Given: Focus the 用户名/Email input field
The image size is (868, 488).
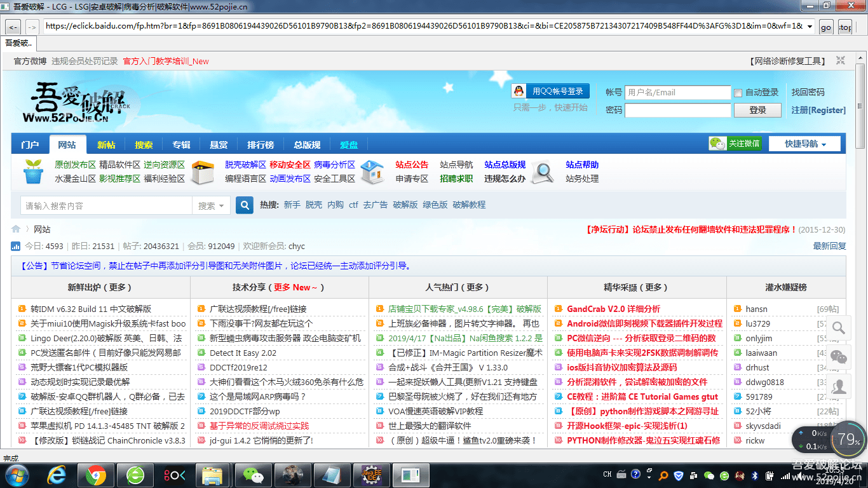Looking at the screenshot, I should tap(677, 92).
